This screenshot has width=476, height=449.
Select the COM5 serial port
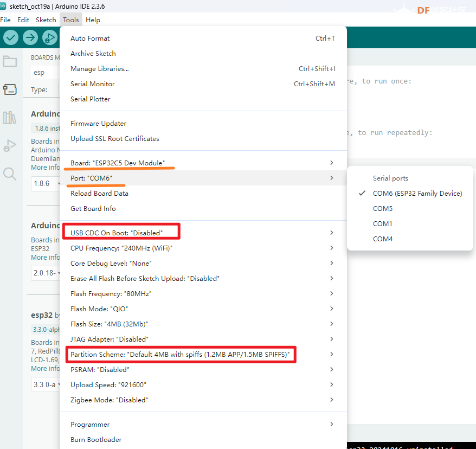pyautogui.click(x=383, y=208)
